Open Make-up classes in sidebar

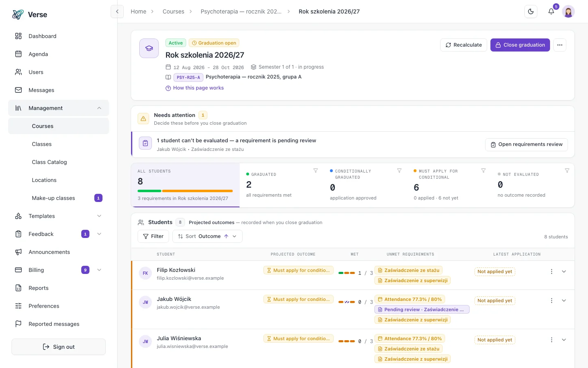pyautogui.click(x=58, y=198)
